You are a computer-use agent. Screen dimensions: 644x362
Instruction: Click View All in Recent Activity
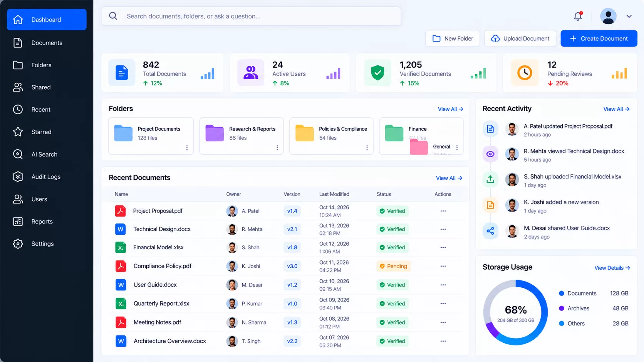616,109
